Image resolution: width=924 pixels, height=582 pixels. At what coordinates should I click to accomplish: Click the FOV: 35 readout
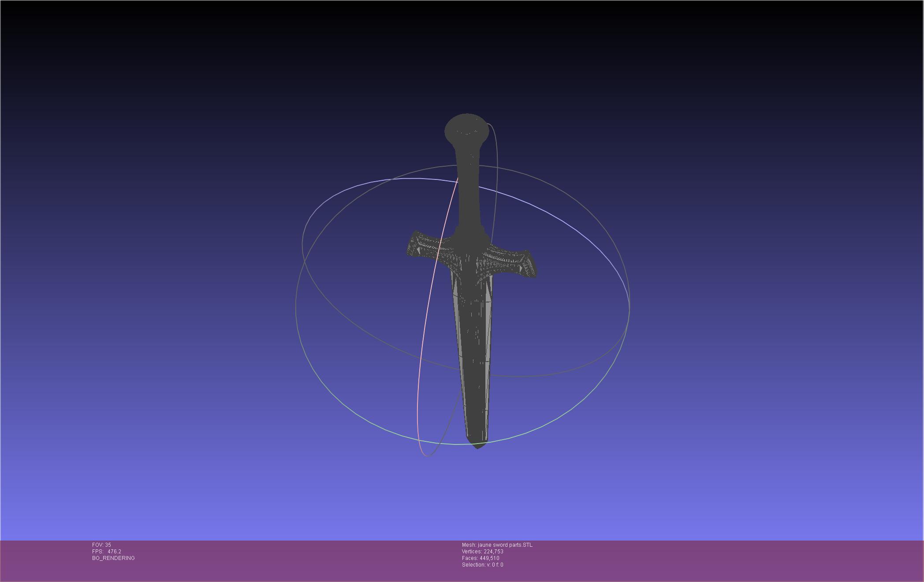101,545
